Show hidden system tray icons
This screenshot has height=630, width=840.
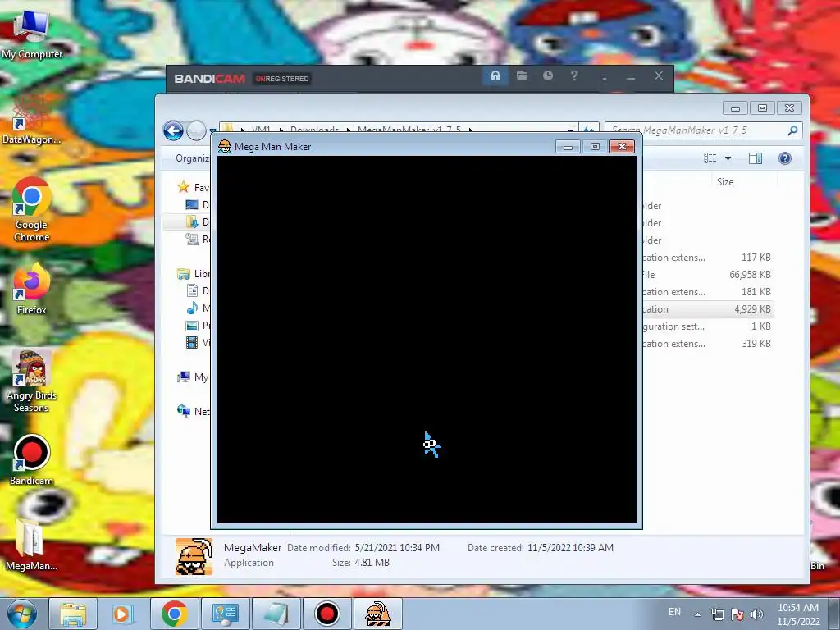point(697,614)
